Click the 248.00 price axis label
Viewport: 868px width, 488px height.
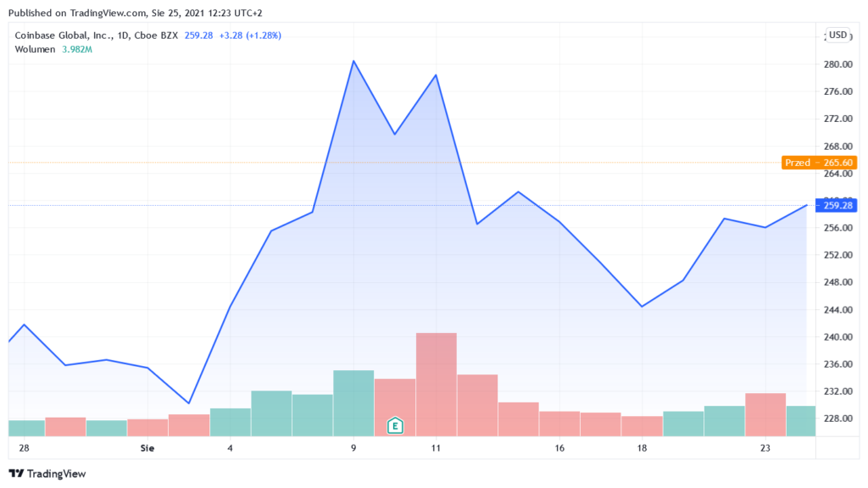coord(838,282)
